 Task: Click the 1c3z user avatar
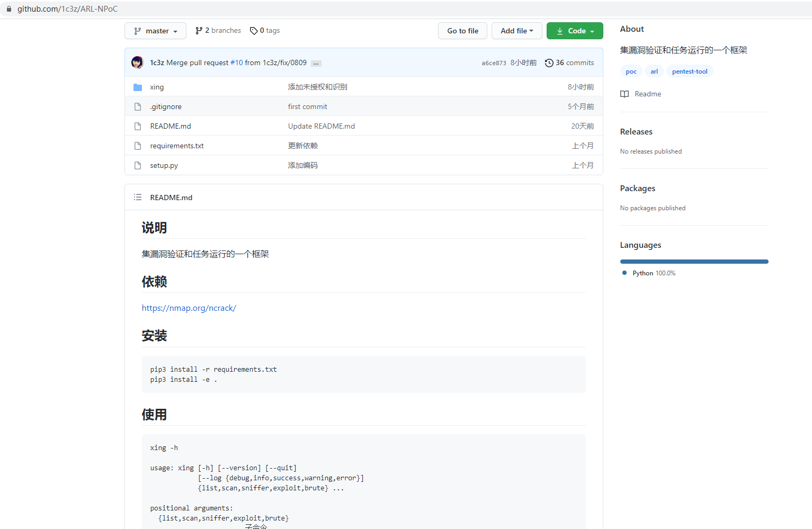138,62
